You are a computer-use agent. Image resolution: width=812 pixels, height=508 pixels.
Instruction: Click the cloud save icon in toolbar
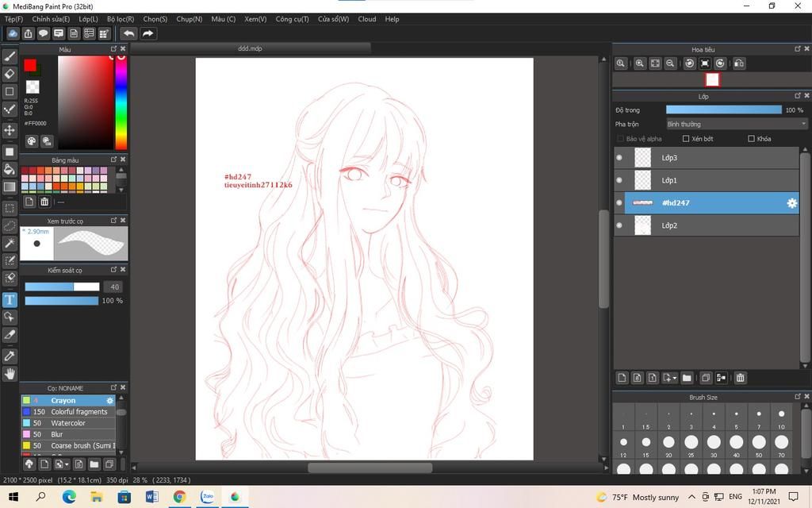13,33
